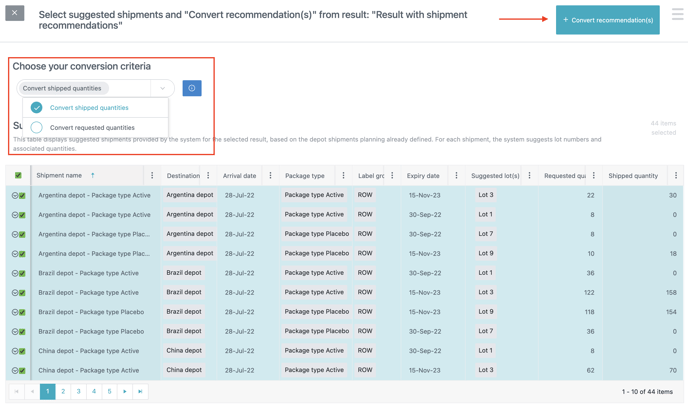Uncheck the Brazil depot Lot 1 row checkbox

(x=22, y=274)
